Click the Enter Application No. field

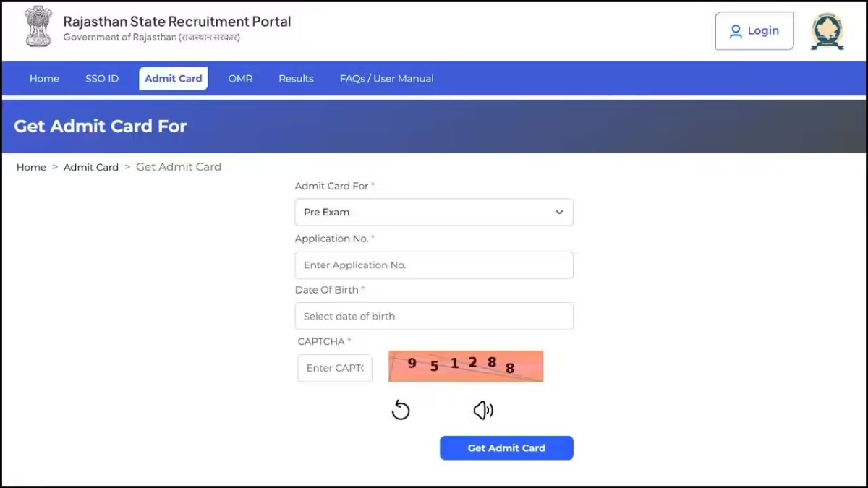(x=434, y=265)
